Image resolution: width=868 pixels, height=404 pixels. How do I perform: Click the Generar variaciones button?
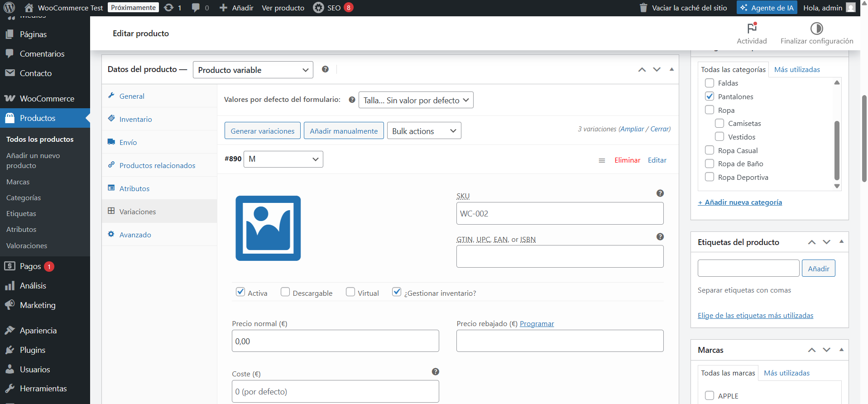pyautogui.click(x=262, y=131)
